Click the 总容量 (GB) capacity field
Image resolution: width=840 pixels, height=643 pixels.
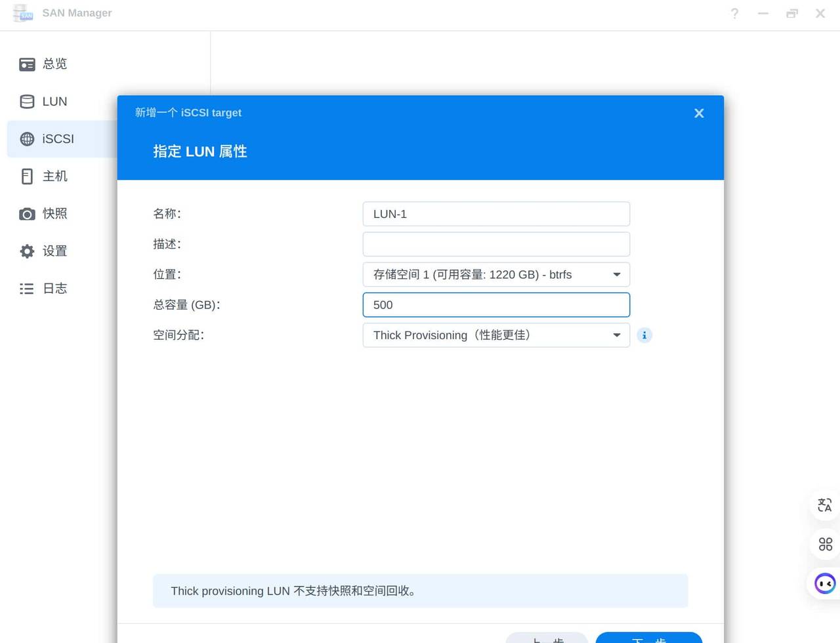(496, 304)
